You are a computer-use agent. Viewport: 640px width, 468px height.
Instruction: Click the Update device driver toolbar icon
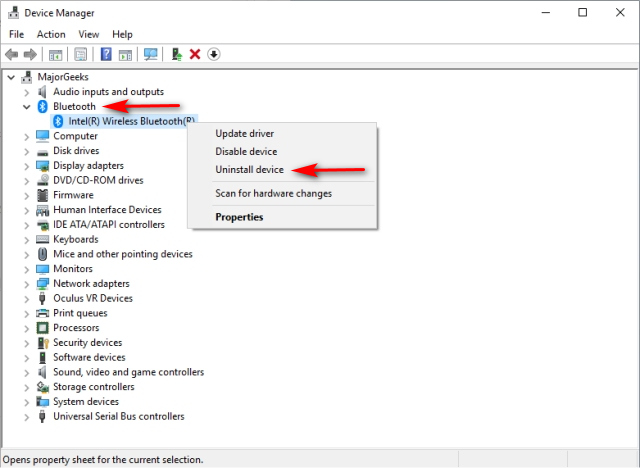click(176, 54)
